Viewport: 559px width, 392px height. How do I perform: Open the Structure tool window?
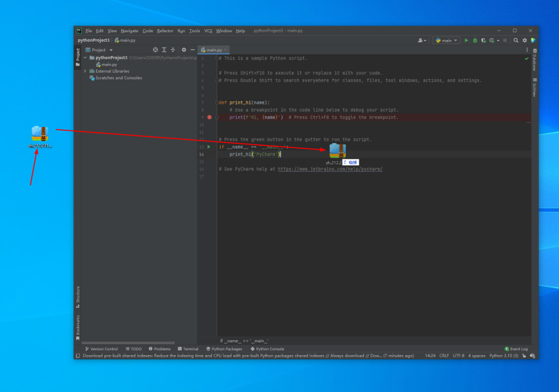(x=78, y=297)
